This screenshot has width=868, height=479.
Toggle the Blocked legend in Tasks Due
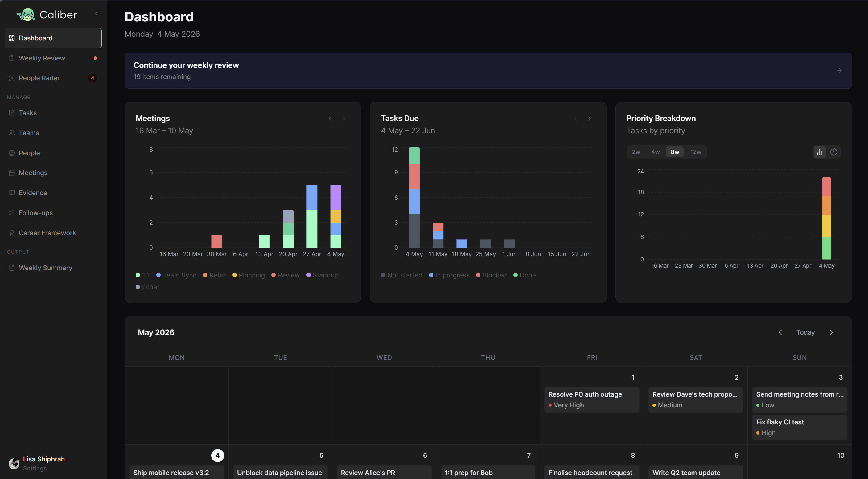pyautogui.click(x=491, y=275)
